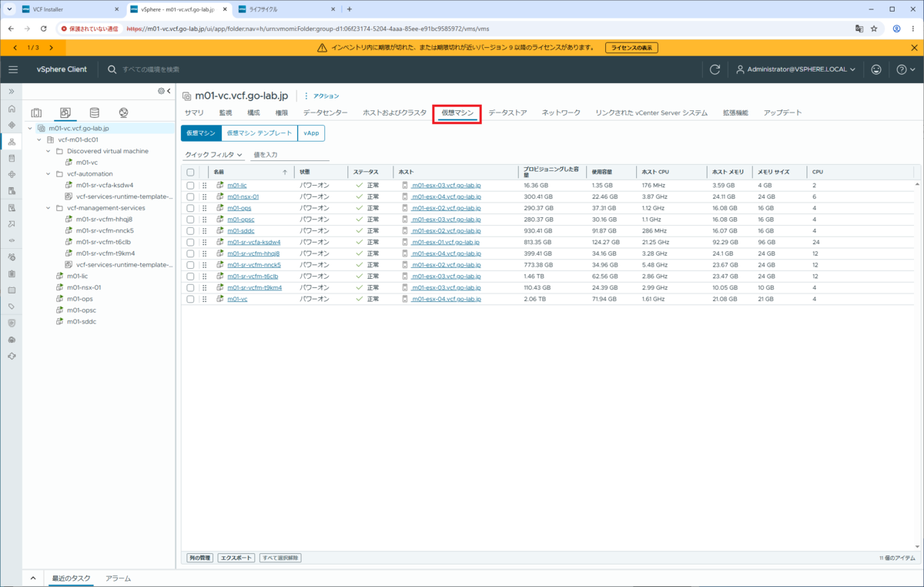Switch to the Storage inventory view icon

coord(94,112)
